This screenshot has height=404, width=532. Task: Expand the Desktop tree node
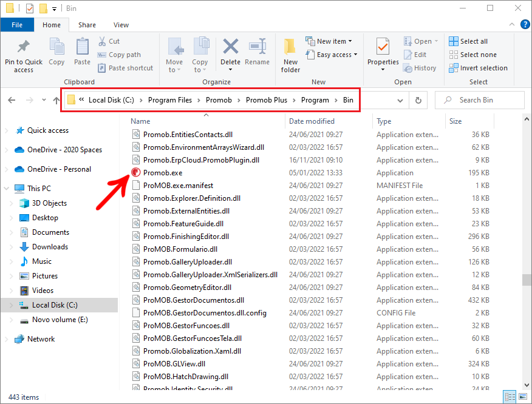point(11,218)
